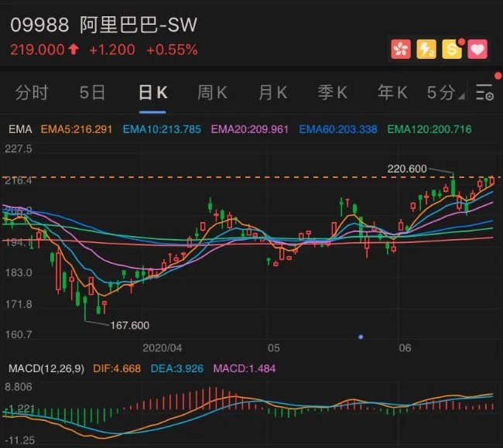
Task: Select the 周K weekly chart tab
Action: [212, 93]
